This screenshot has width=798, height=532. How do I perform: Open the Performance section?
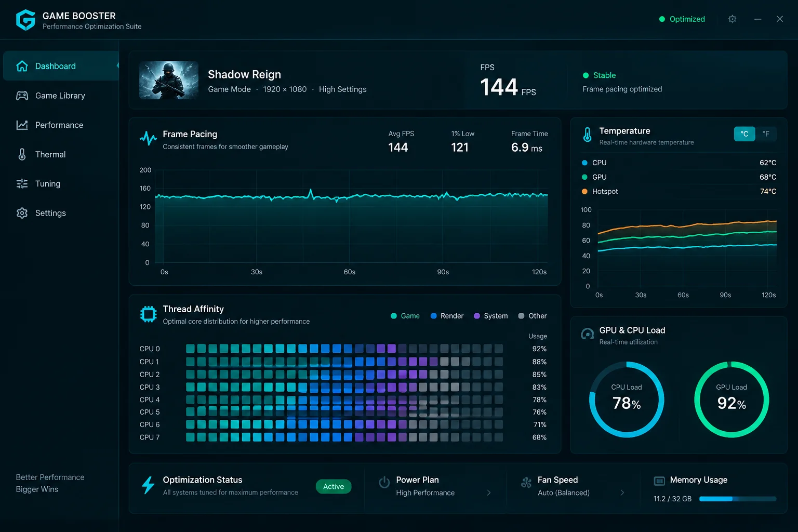click(61, 125)
